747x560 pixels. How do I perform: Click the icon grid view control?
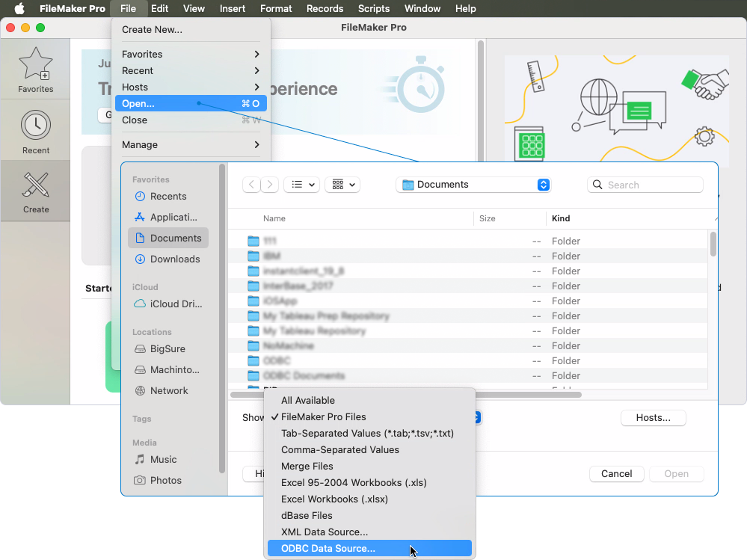(x=338, y=184)
